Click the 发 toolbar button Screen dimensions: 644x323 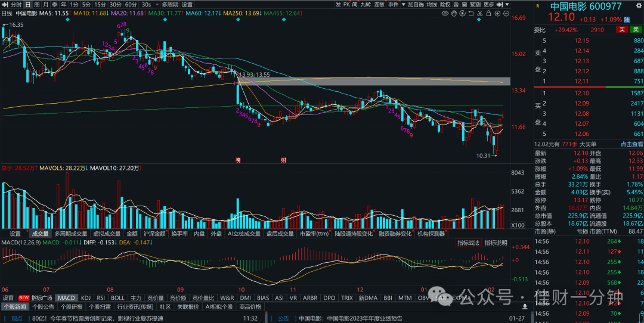pyautogui.click(x=338, y=5)
